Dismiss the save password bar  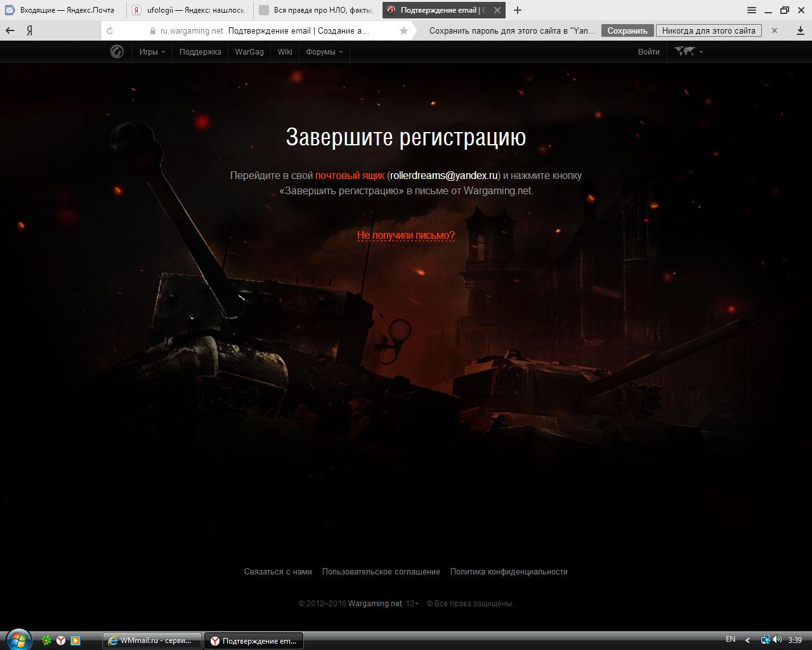pyautogui.click(x=775, y=30)
